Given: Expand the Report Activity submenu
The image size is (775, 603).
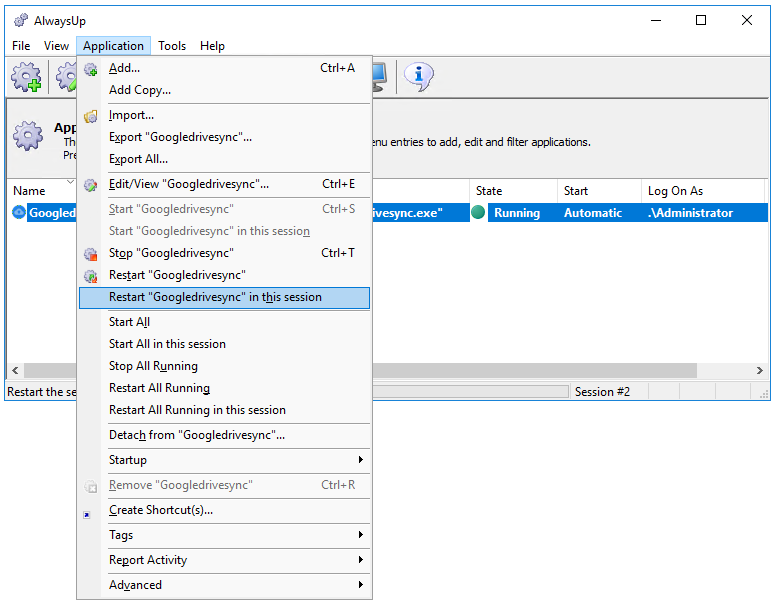Looking at the screenshot, I should click(224, 560).
